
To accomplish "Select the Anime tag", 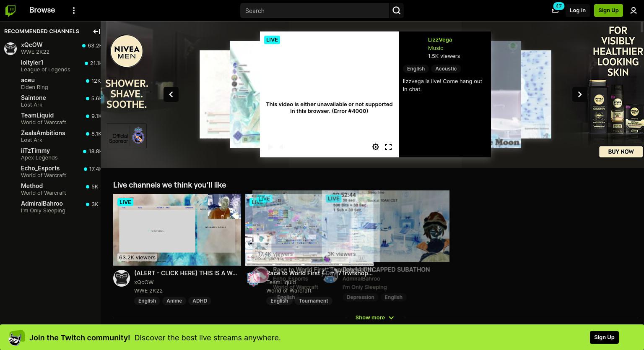I will click(174, 301).
